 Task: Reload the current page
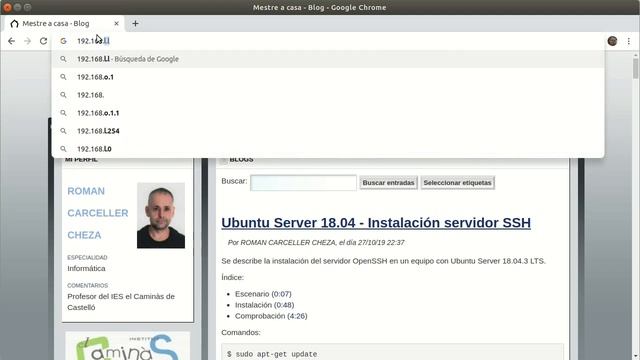pos(43,41)
